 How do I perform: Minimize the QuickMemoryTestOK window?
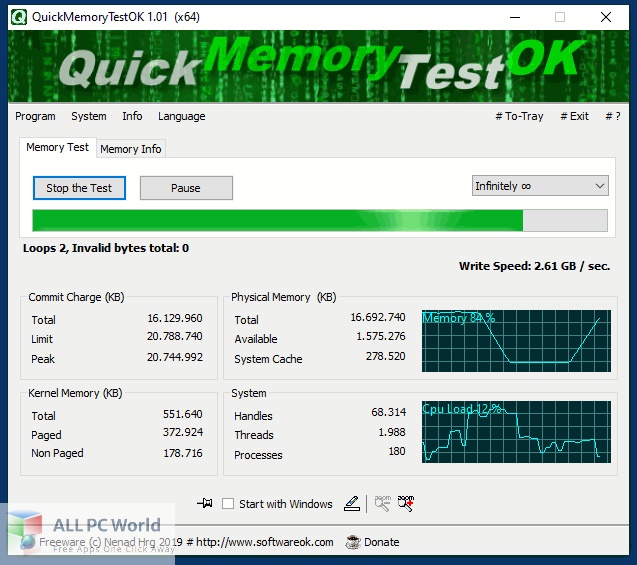[515, 17]
